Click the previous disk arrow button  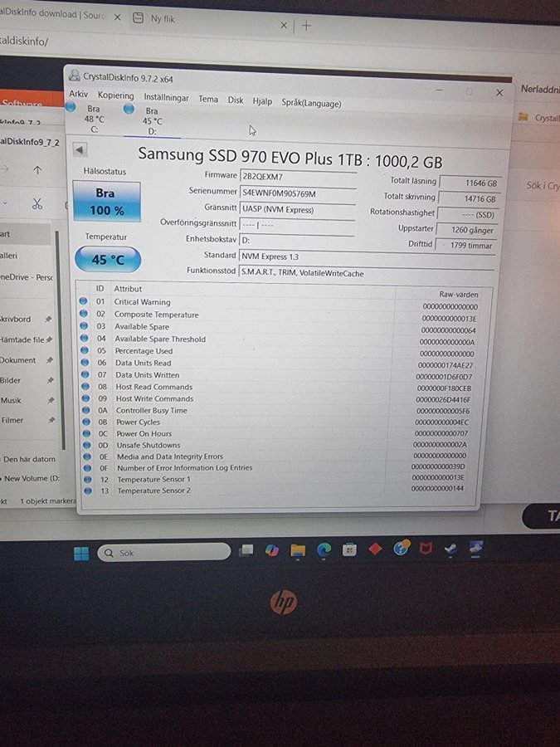80,150
